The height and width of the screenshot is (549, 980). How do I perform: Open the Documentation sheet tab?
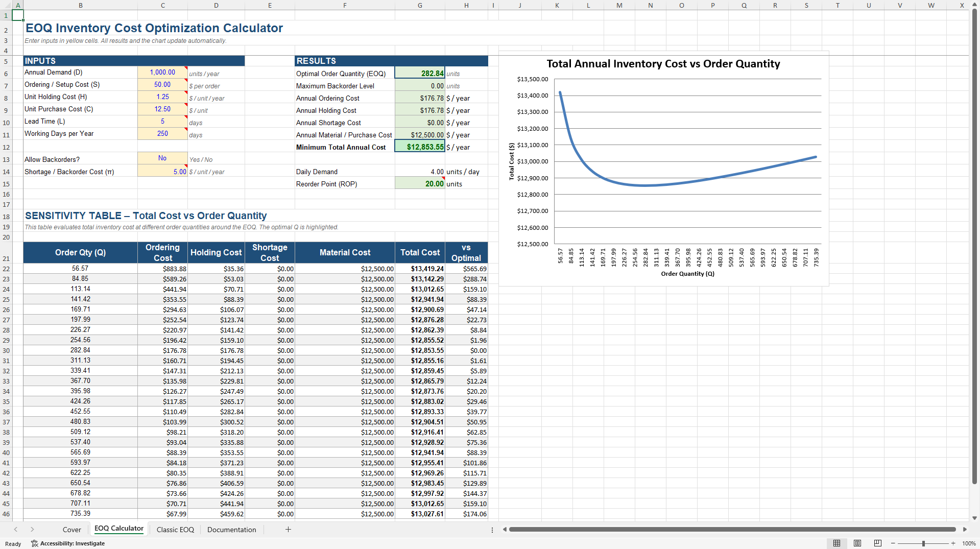232,530
